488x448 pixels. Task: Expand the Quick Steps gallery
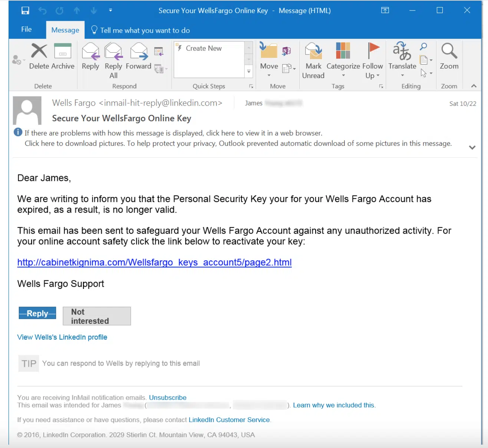(x=249, y=72)
